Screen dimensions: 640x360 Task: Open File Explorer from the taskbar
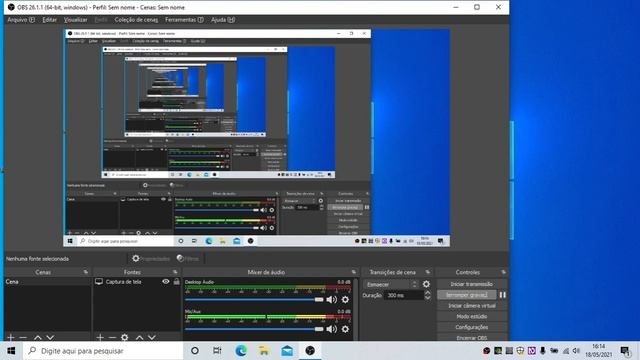(x=264, y=351)
